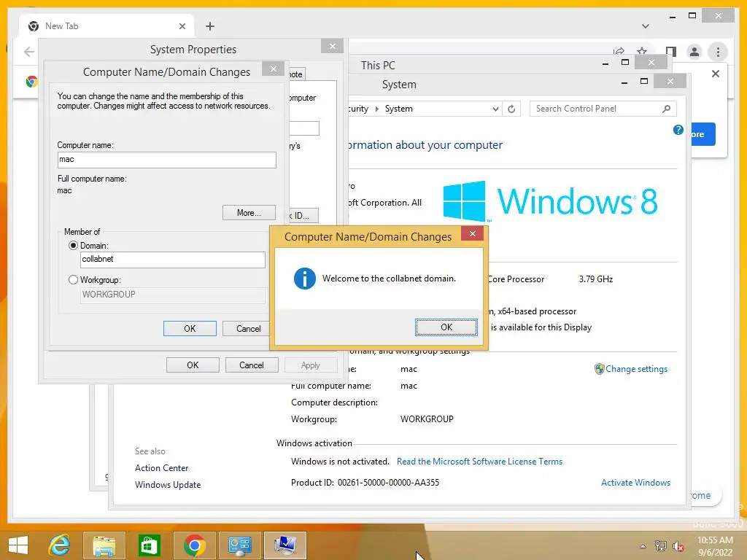Click the disabled WORKGROUP text field
Viewport: 747px width, 560px height.
coord(172,295)
